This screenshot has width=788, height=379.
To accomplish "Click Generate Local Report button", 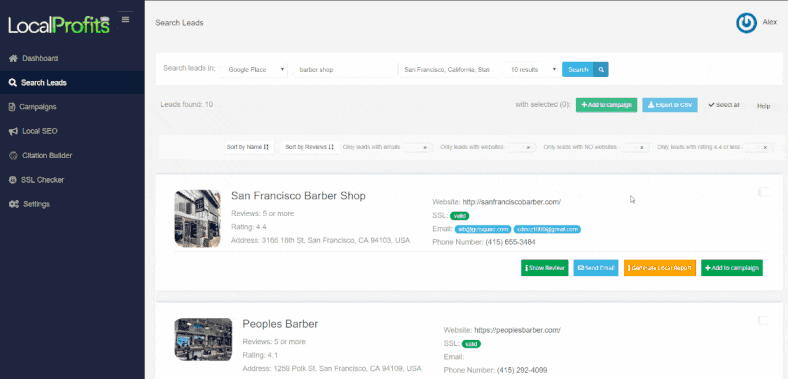I will pyautogui.click(x=660, y=268).
